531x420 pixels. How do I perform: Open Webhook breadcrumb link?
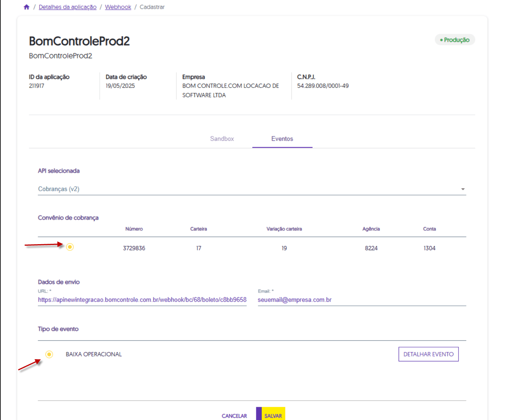pos(118,7)
